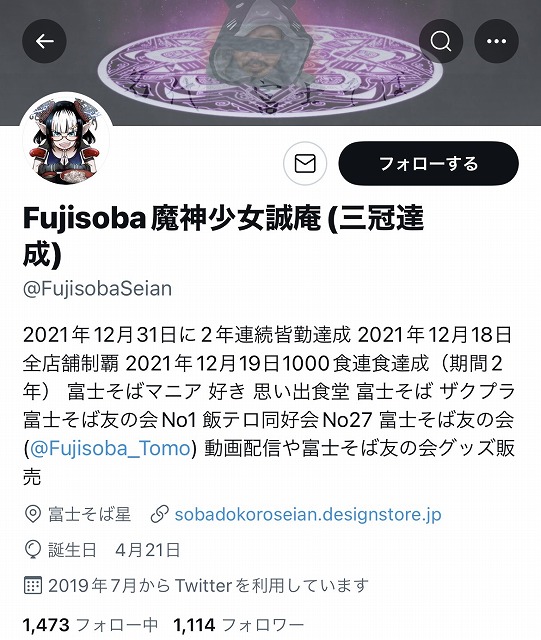Viewport: 541px width, 640px height.
Task: Click the calendar joined-date icon
Action: click(33, 585)
